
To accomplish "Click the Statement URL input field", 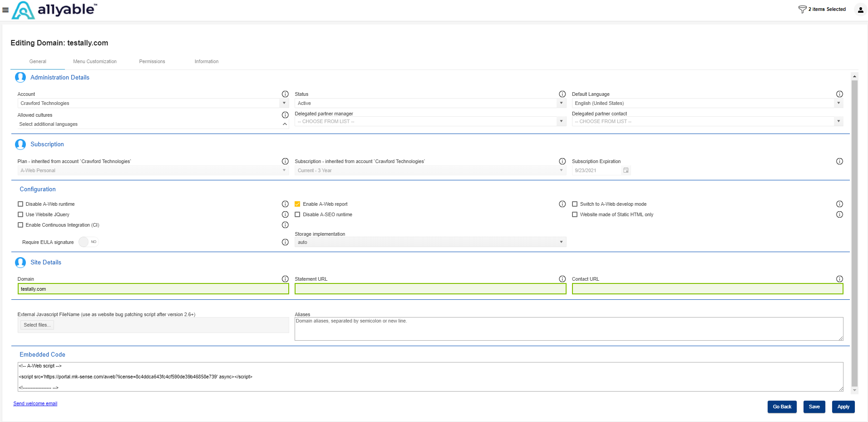I will pos(430,289).
